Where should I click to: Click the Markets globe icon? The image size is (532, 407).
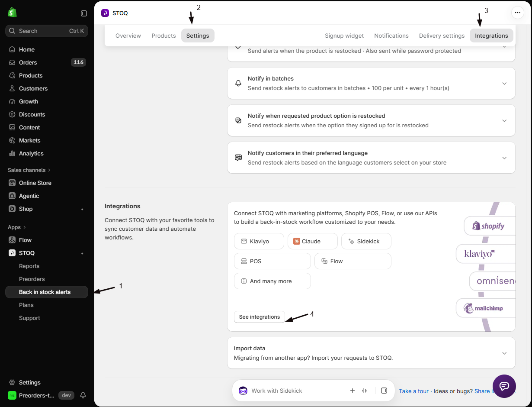12,140
